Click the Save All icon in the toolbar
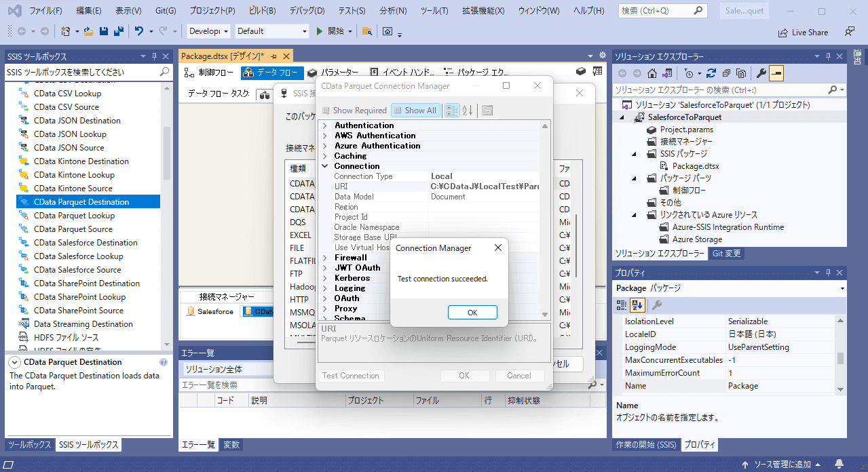The width and height of the screenshot is (868, 472). point(118,31)
